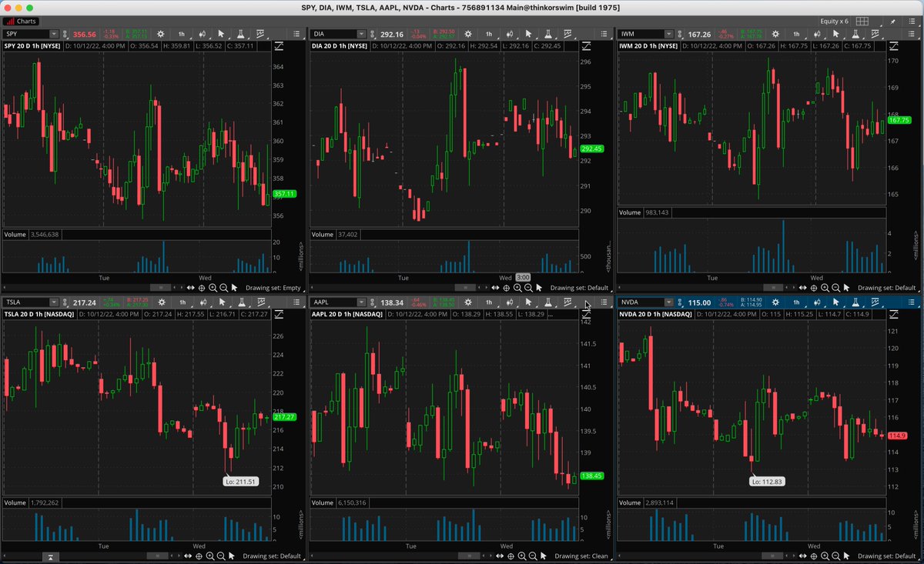Screen dimensions: 924x564
Task: Click the Lo: 112.83 label on NVDA chart
Action: point(767,482)
